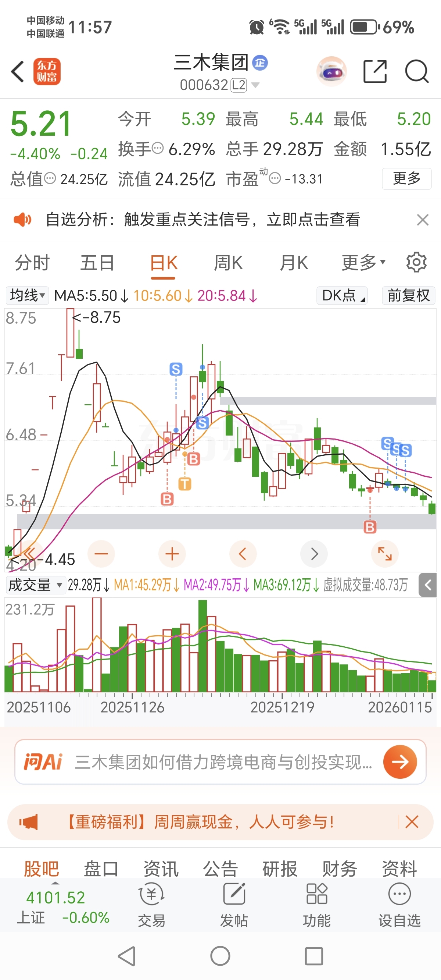Open the search magnifier icon
The image size is (441, 980).
[417, 71]
